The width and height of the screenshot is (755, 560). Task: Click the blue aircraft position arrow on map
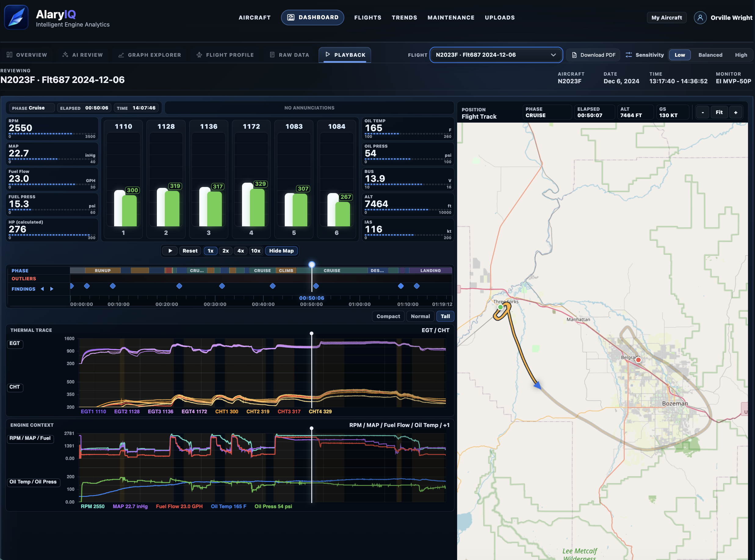point(537,385)
